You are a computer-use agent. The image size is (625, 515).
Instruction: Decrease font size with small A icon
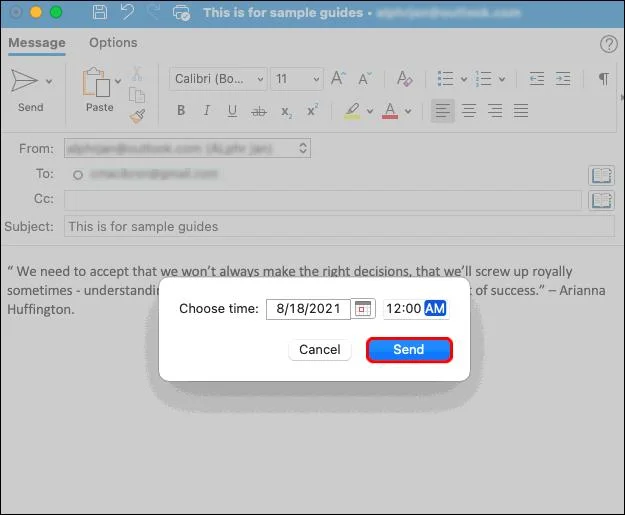click(364, 79)
